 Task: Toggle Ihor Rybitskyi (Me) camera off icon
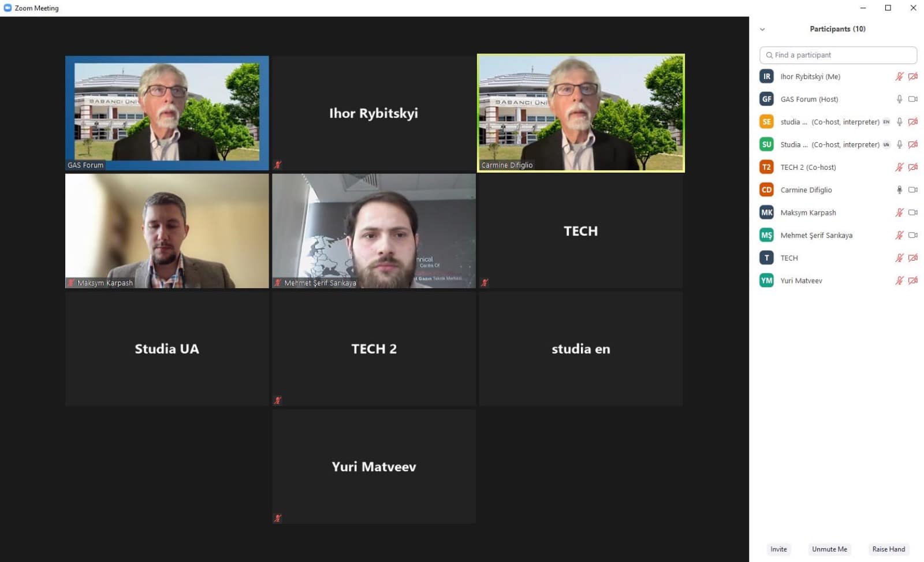point(912,76)
